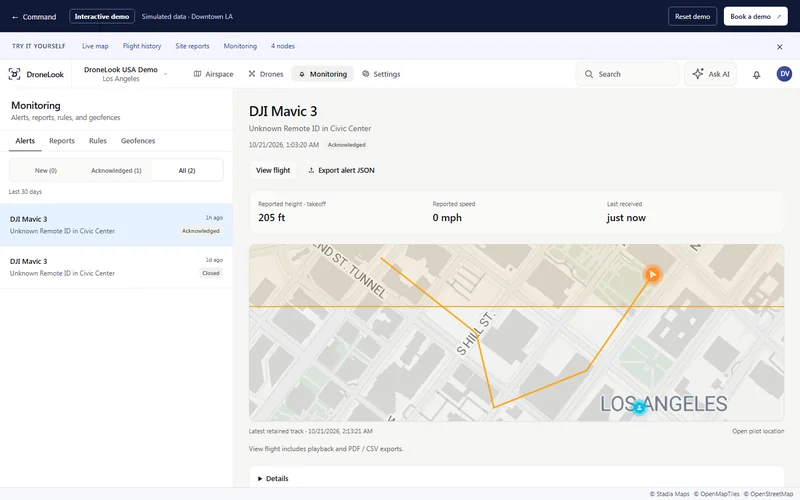
Task: Click the search magnifier icon
Action: coord(589,74)
